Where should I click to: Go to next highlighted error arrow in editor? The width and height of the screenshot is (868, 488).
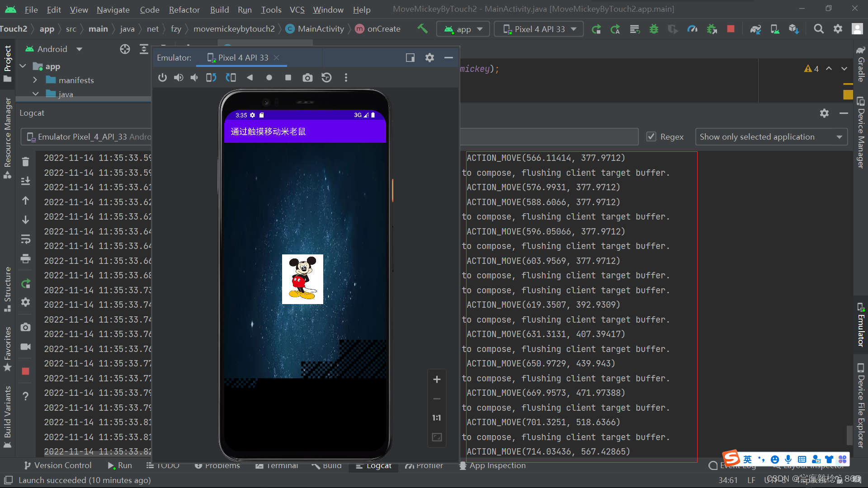tap(844, 69)
